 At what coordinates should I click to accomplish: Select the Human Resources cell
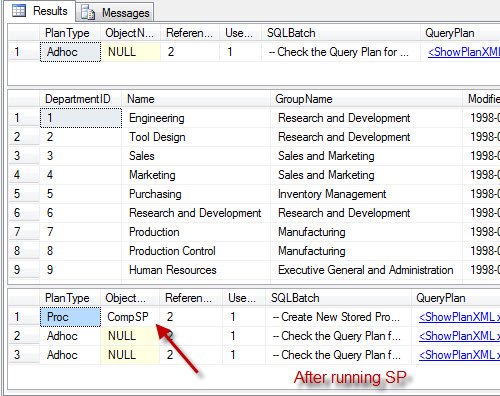[196, 270]
